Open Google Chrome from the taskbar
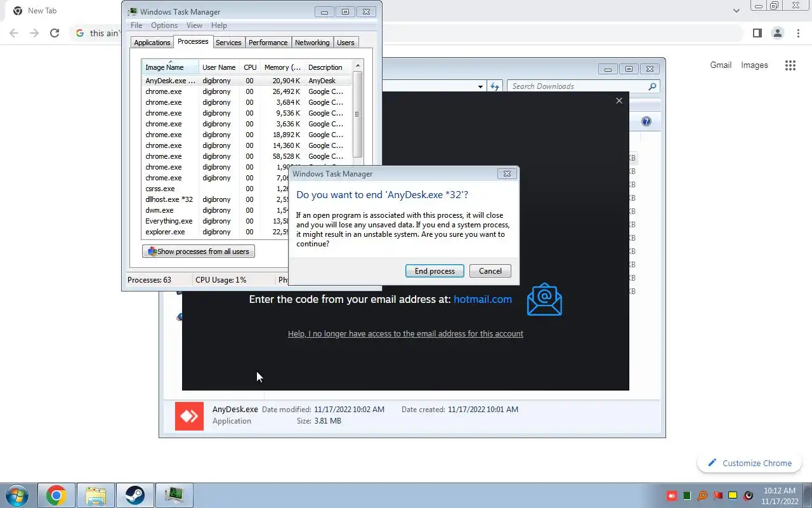Screen dimensions: 812x508 tap(56, 495)
